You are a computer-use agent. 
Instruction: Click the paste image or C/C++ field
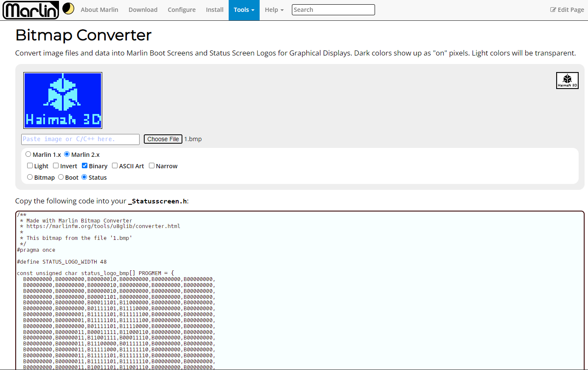(80, 139)
